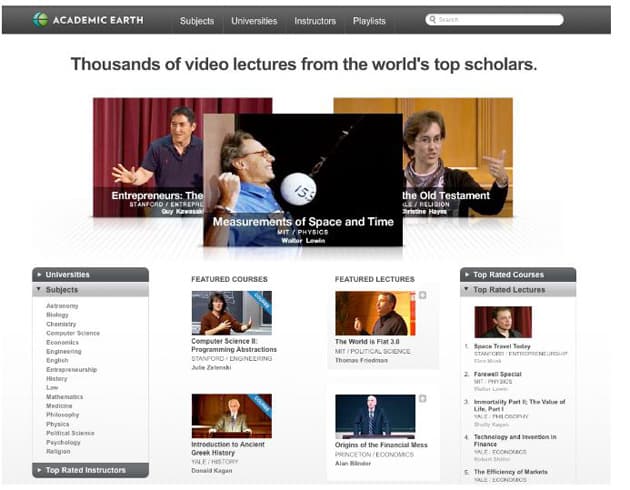Expand the Universities sidebar panel

pos(90,274)
